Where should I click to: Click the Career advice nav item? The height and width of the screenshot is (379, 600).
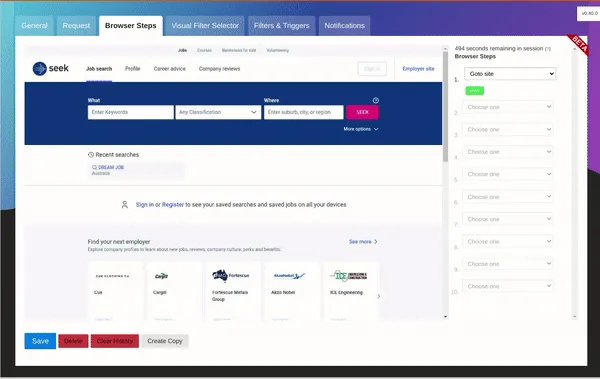pyautogui.click(x=170, y=69)
